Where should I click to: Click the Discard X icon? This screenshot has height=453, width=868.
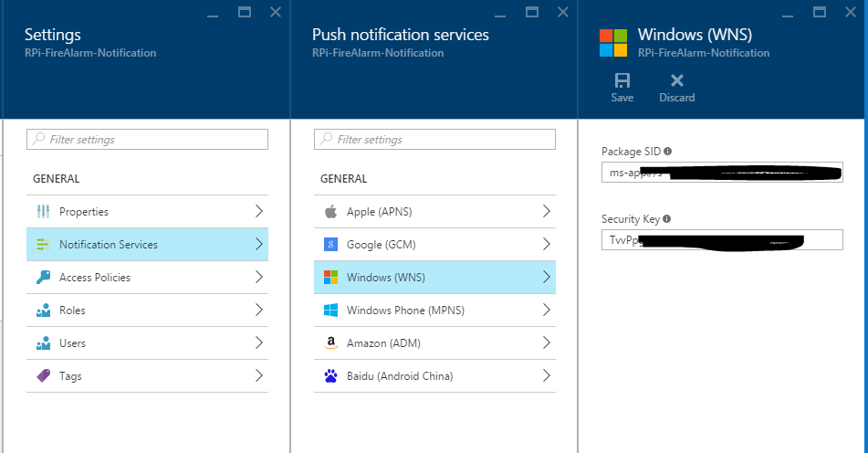676,81
